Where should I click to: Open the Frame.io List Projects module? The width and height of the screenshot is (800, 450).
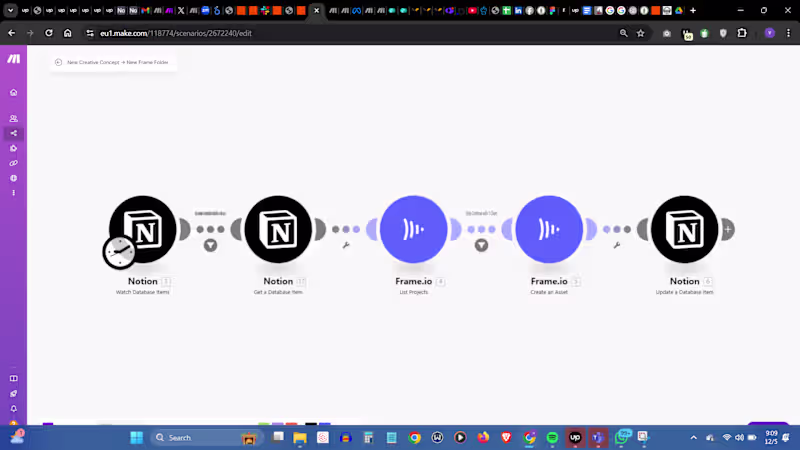(413, 229)
